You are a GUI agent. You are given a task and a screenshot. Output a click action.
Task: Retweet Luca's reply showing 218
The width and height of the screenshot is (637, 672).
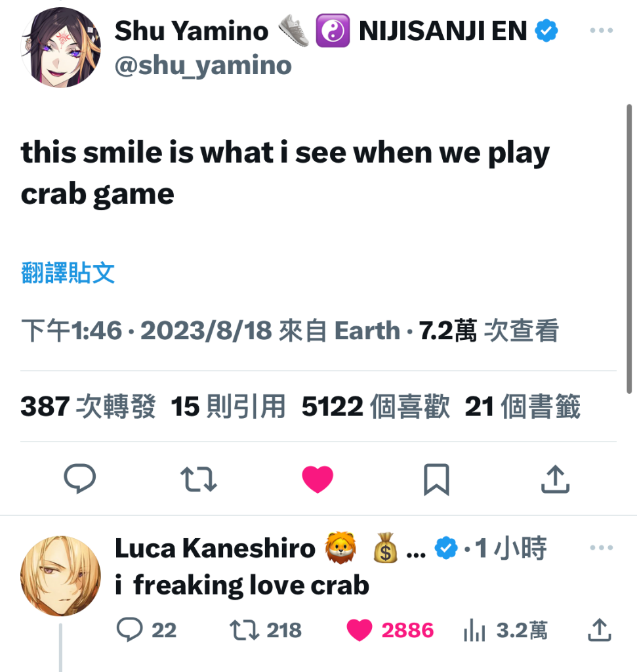click(266, 630)
